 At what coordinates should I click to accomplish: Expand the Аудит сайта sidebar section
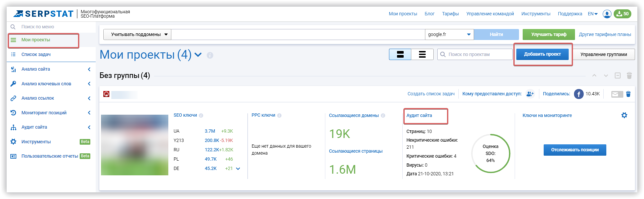click(89, 127)
